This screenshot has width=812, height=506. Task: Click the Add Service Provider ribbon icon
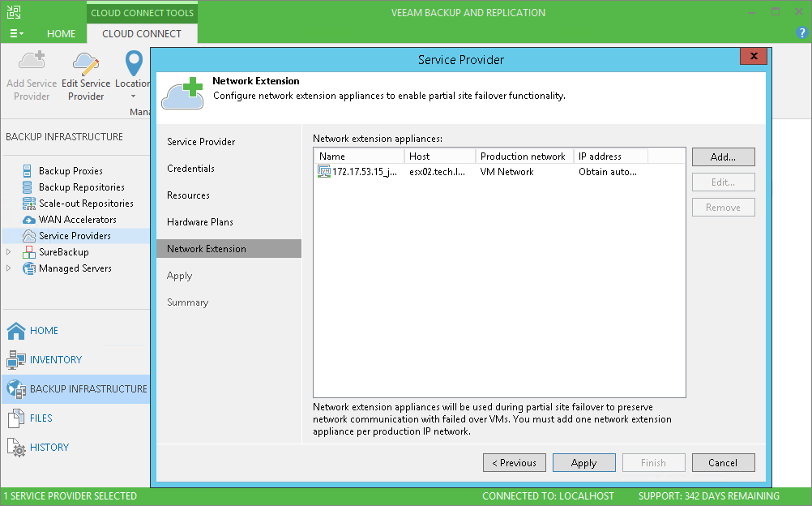coord(32,61)
